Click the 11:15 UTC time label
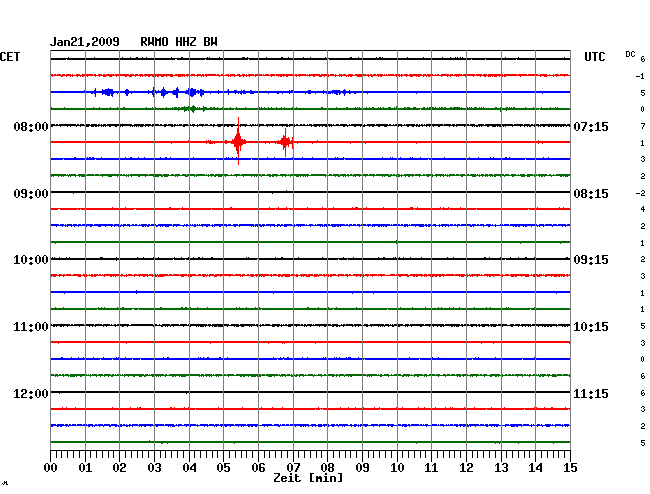650x494 pixels. coord(591,393)
